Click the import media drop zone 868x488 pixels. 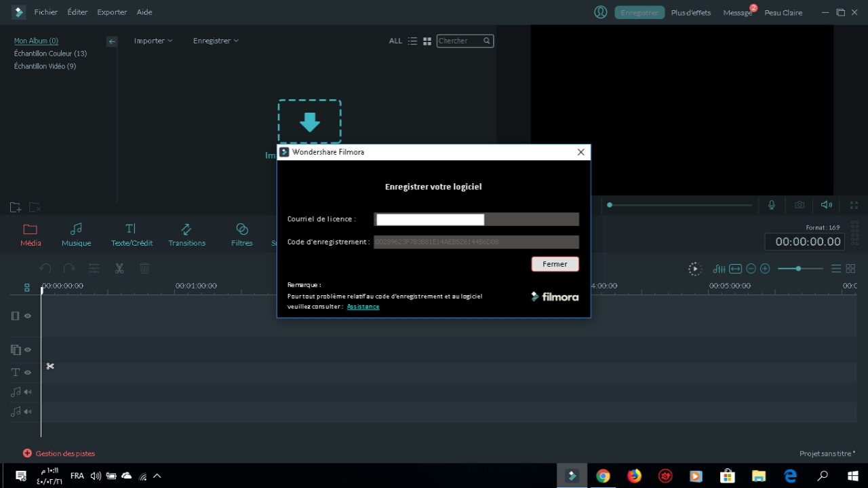[x=309, y=121]
